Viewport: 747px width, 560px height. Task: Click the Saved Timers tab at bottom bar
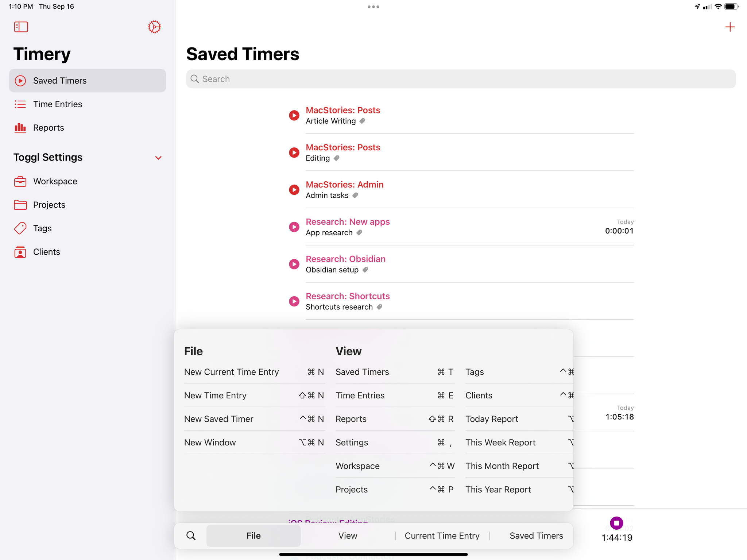click(x=537, y=535)
